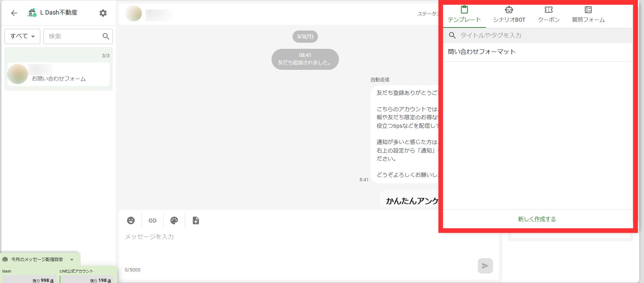
Task: Switch to the クーポン tab
Action: 549,15
